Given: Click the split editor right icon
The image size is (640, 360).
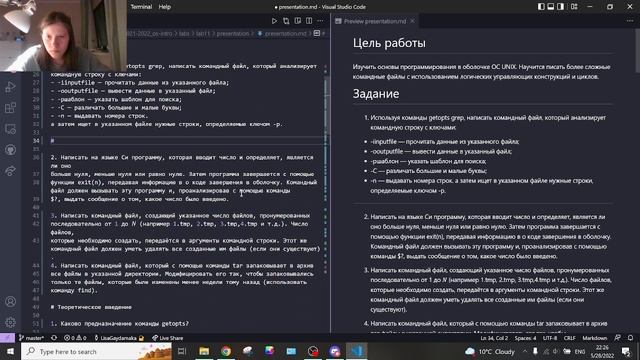Looking at the screenshot, I should 309,21.
